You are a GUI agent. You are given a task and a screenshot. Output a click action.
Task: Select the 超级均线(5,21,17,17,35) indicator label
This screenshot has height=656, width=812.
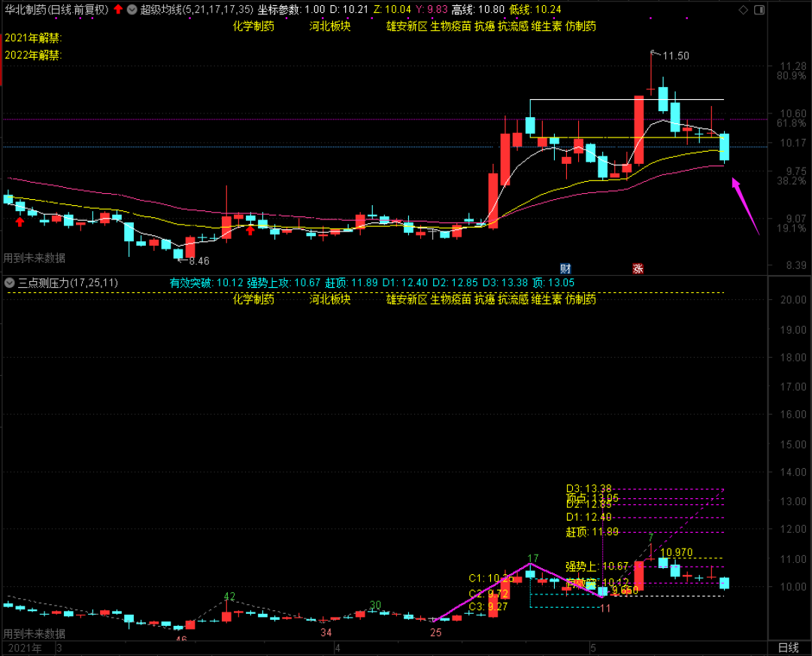pyautogui.click(x=197, y=9)
